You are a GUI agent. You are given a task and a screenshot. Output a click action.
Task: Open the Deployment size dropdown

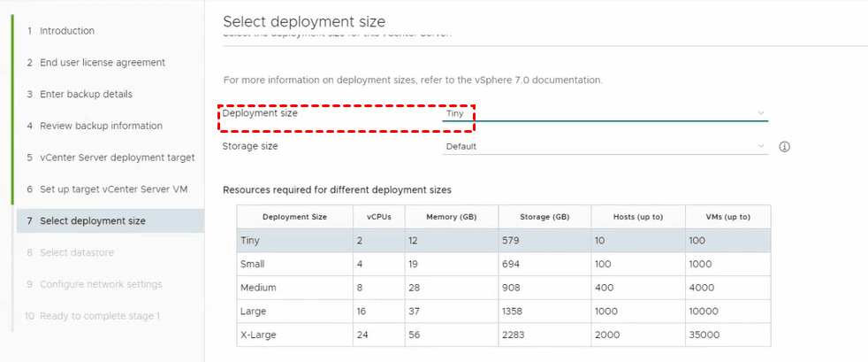604,113
